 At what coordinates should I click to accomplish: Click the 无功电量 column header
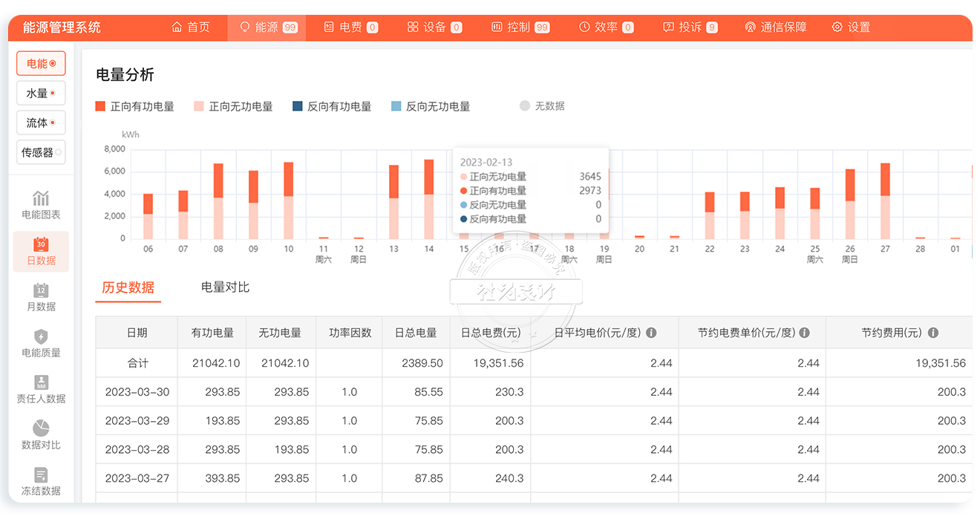280,333
